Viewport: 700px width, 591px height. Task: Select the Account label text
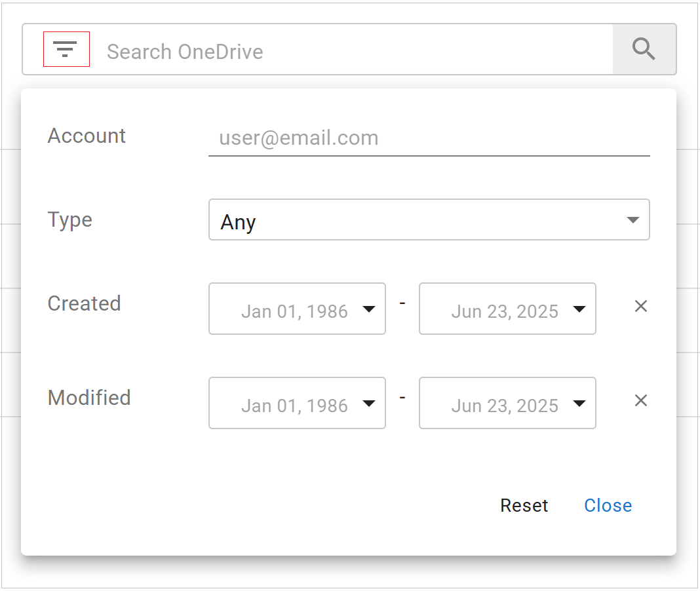tap(87, 136)
